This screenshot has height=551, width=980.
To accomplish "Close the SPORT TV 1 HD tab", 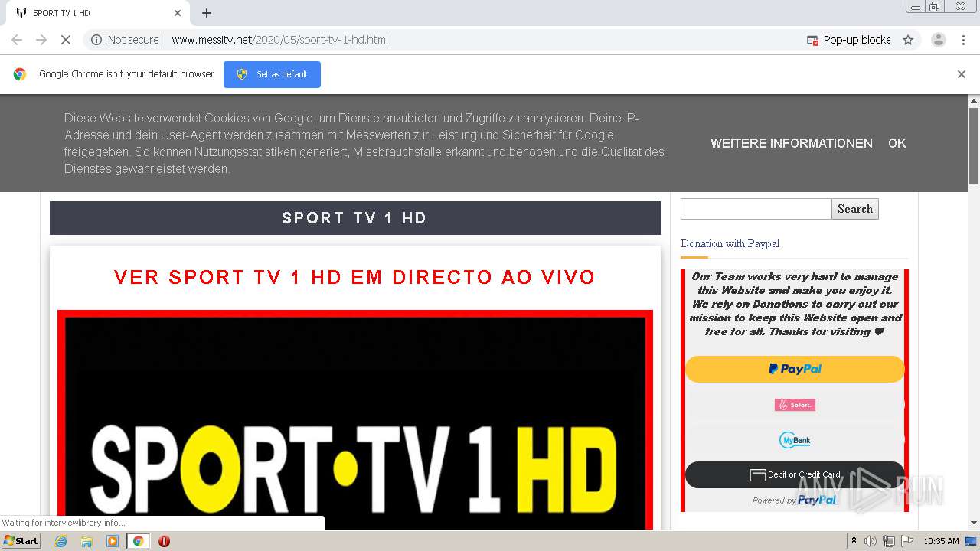I will pos(178,13).
